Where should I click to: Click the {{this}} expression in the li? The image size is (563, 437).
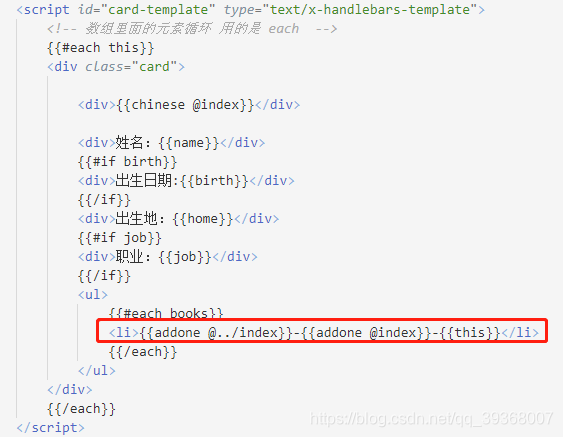(x=470, y=333)
